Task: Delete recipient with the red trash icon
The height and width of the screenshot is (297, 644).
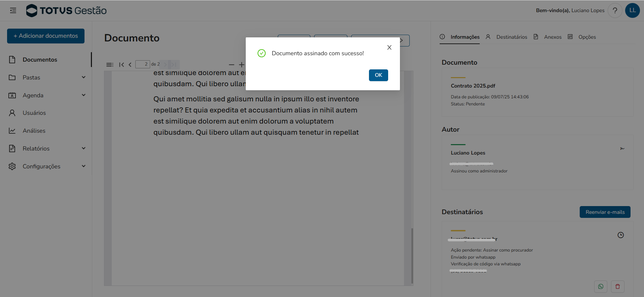Action: [617, 287]
